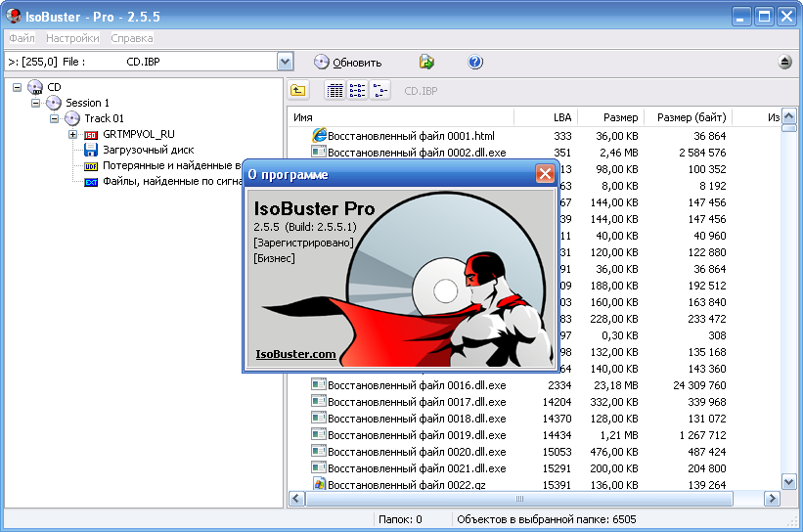Close the О программе dialog

[545, 174]
